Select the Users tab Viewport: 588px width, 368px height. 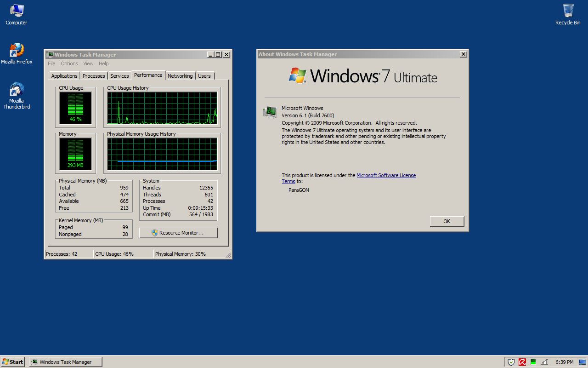204,75
